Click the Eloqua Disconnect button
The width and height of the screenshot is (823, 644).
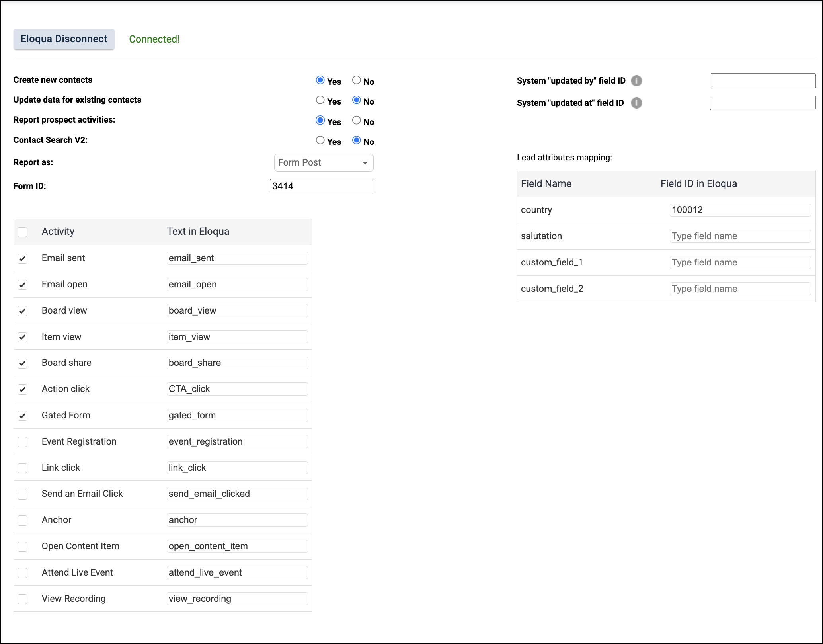(x=64, y=39)
